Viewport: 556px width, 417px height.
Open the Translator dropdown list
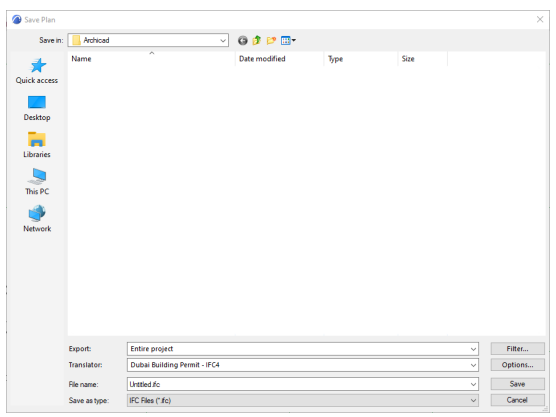tap(302, 365)
